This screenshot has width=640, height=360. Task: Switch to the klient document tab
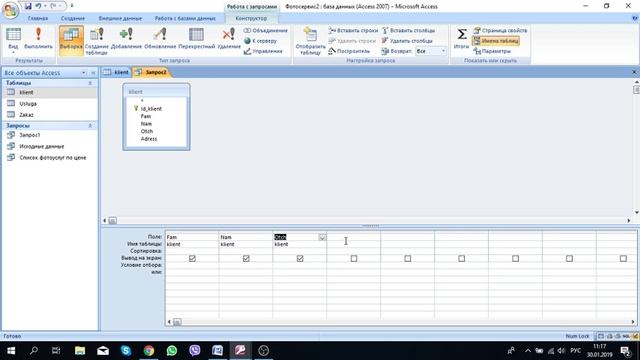(x=116, y=72)
